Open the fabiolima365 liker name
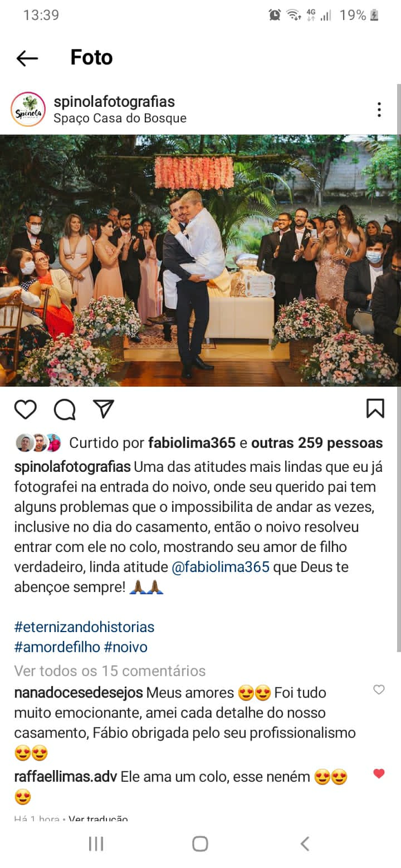 [192, 443]
